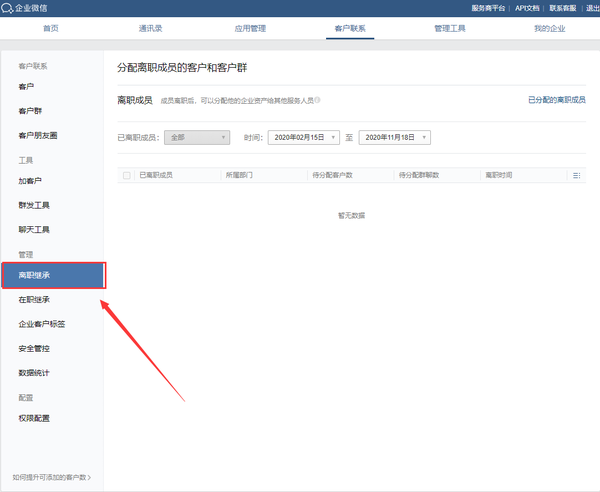Viewport: 600px width, 492px height.
Task: Switch to the 应用管理 tab
Action: [x=250, y=28]
